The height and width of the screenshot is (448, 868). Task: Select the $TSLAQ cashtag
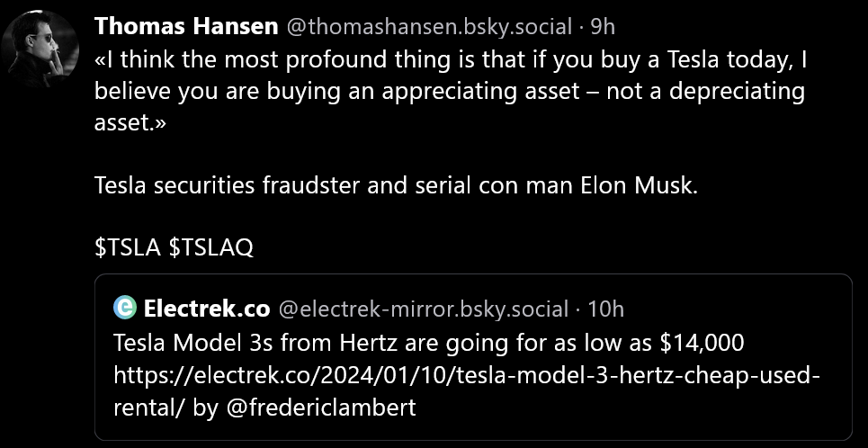210,247
